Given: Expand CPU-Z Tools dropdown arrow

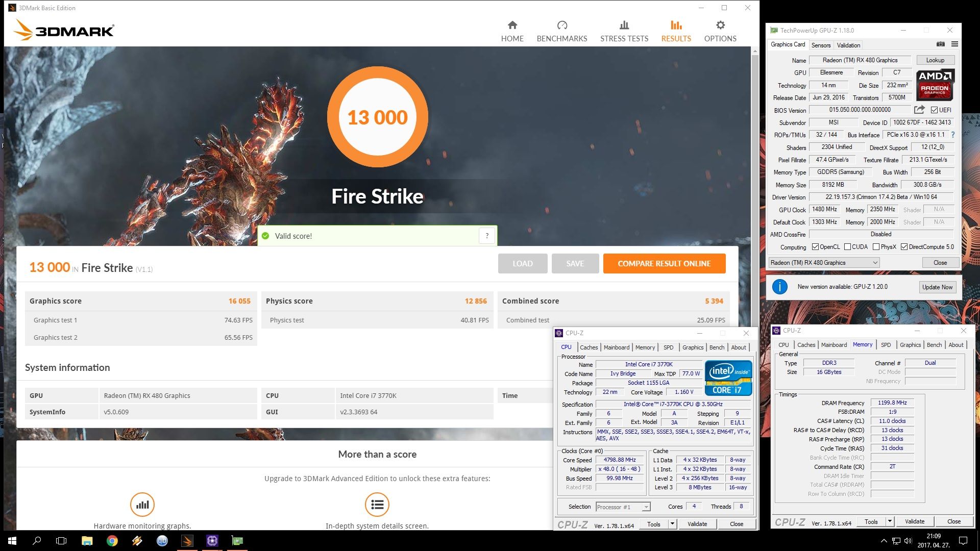Looking at the screenshot, I should pos(672,524).
